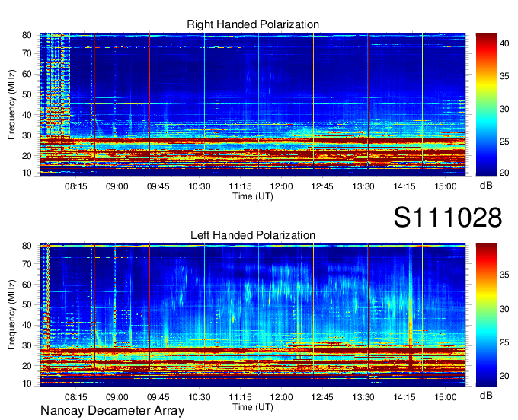
Task: Click the 11:15 tick label on lower plot
Action: point(240,397)
